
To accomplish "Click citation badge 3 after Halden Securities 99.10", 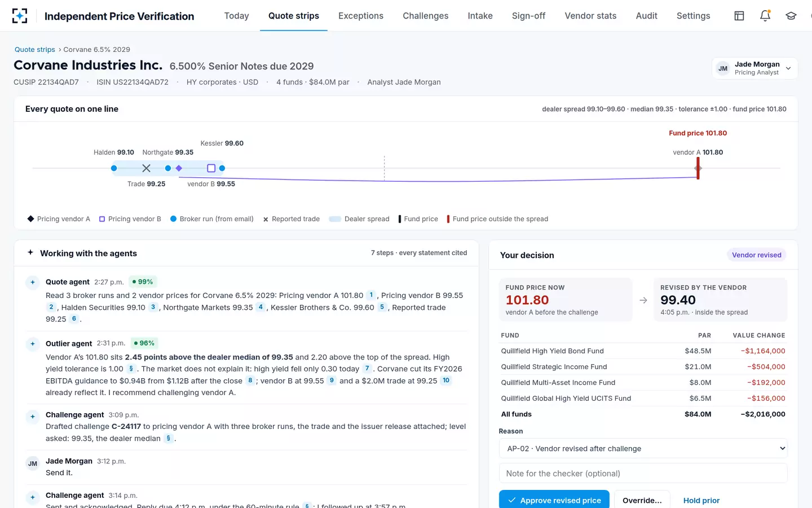I will tap(153, 307).
